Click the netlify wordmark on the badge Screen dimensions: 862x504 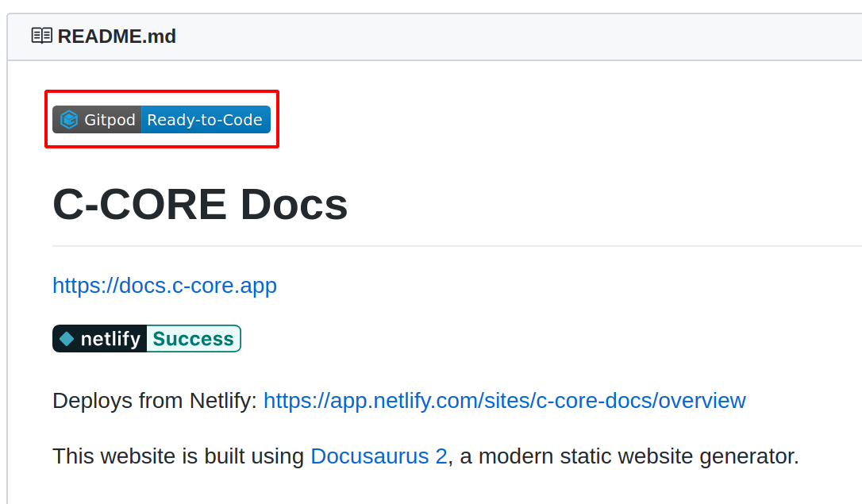pyautogui.click(x=110, y=339)
